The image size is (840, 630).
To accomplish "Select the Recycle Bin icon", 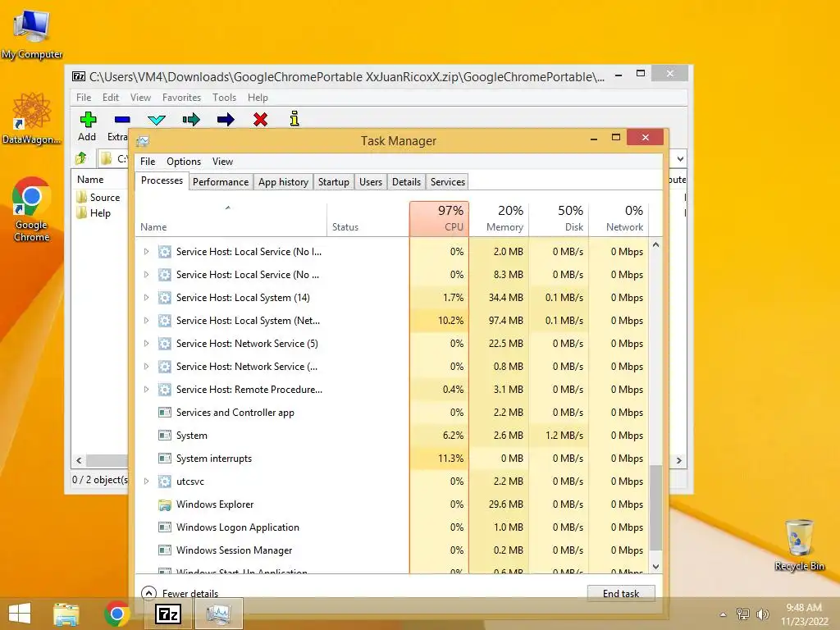I will (799, 546).
